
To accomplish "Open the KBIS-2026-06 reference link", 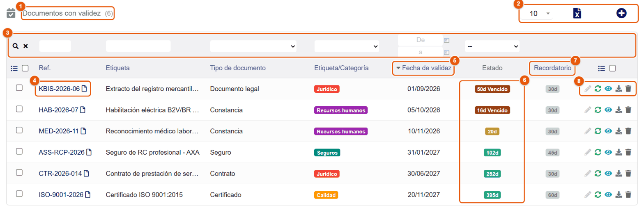I will [x=59, y=89].
